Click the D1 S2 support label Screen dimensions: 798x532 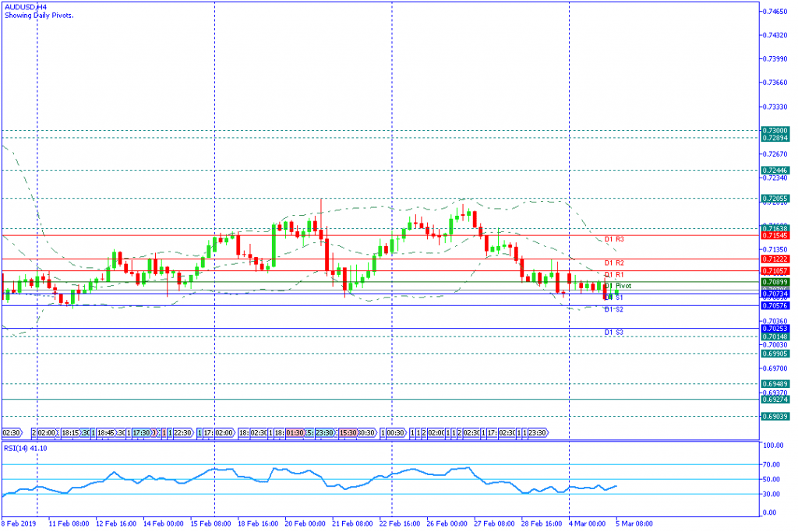(x=614, y=309)
